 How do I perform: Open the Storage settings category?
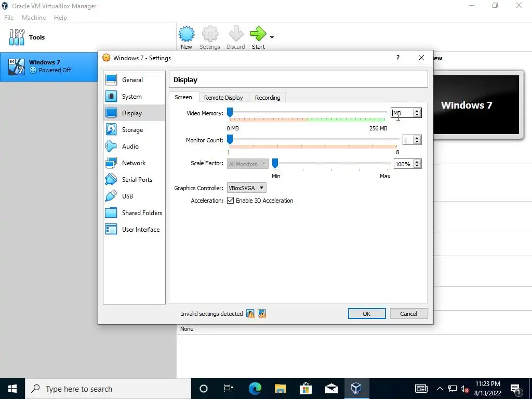coord(134,129)
